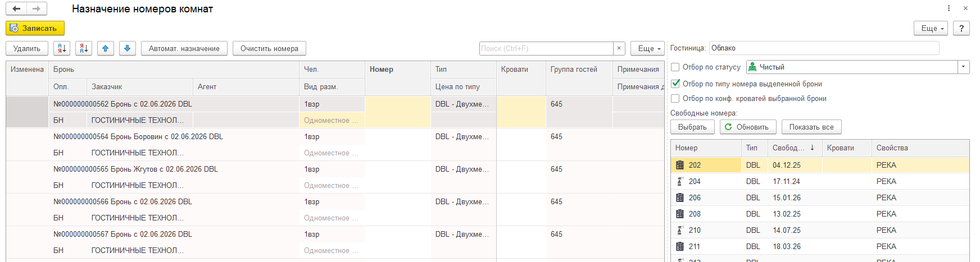The height and width of the screenshot is (262, 980).
Task: Click the building icon of room 208
Action: click(680, 214)
